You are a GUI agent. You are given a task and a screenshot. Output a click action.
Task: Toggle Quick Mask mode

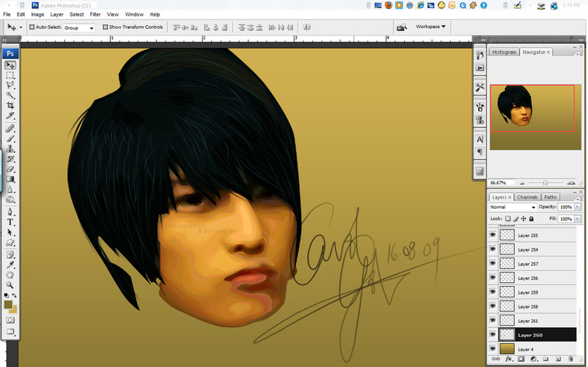point(10,320)
